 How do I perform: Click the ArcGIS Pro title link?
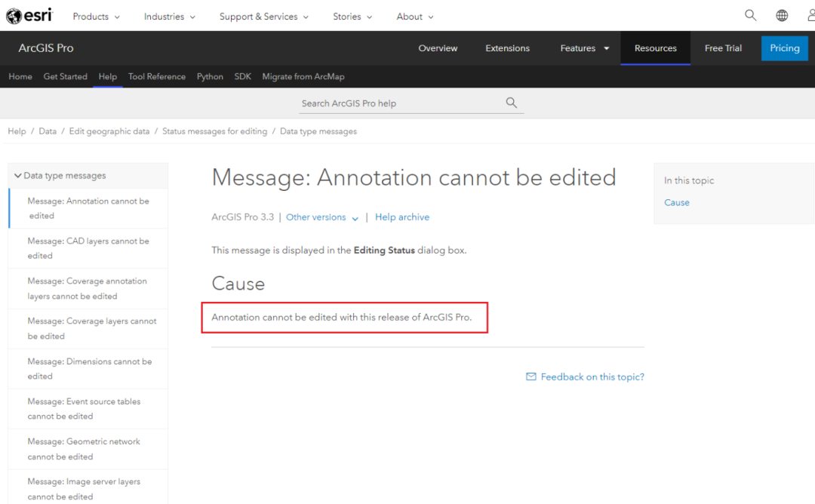coord(46,48)
